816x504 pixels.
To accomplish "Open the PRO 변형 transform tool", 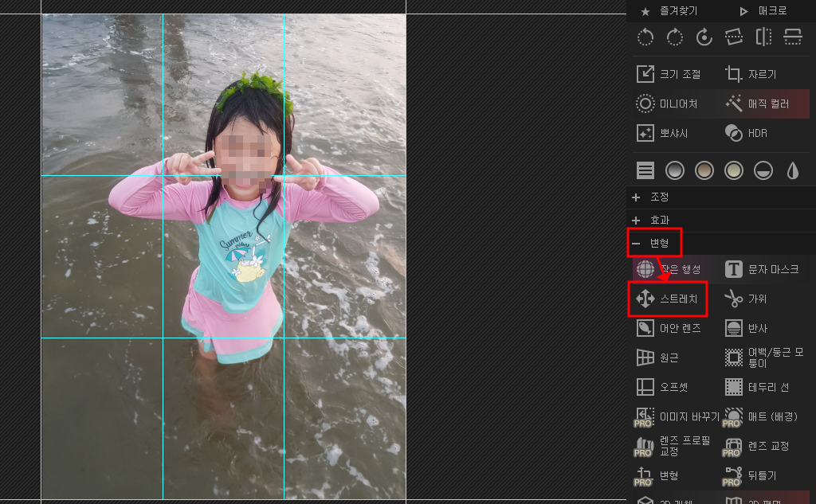I will click(657, 475).
